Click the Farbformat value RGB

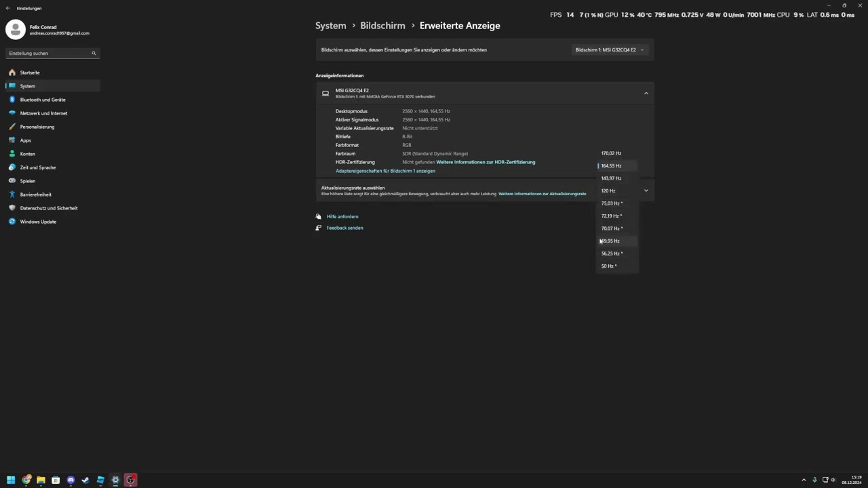point(406,145)
